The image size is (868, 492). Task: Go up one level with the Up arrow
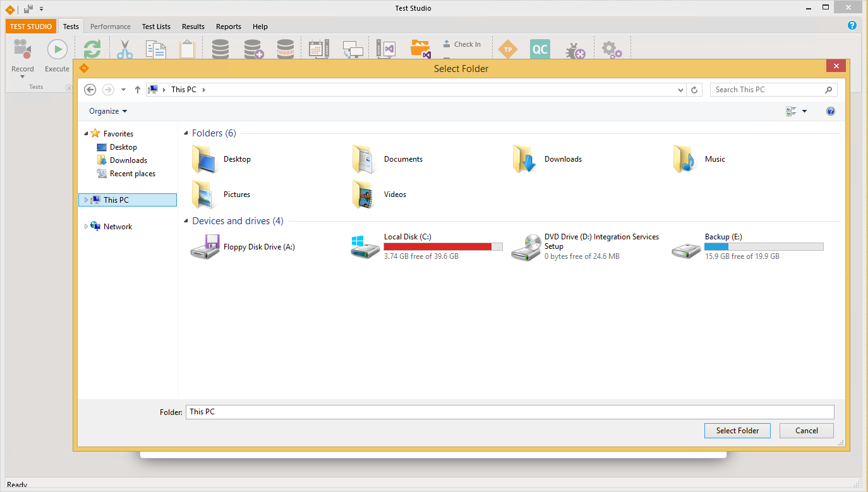pos(138,90)
